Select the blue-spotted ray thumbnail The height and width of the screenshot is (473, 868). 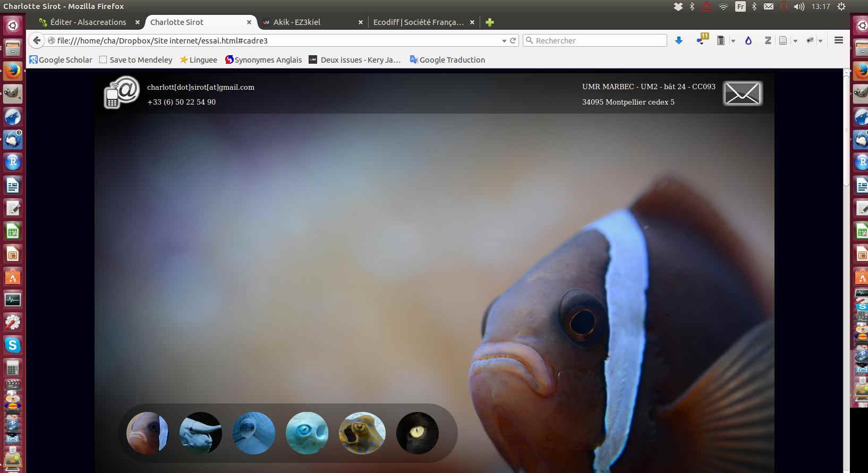point(362,433)
